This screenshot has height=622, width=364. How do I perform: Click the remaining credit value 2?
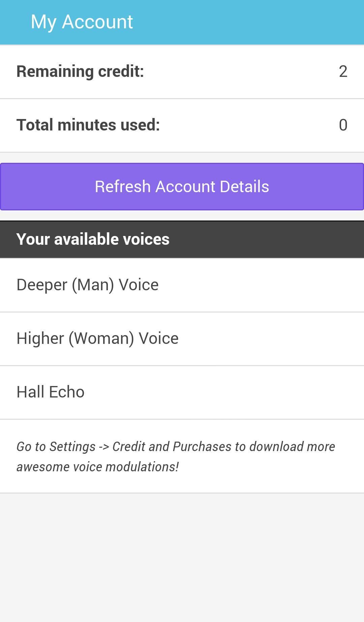coord(343,71)
